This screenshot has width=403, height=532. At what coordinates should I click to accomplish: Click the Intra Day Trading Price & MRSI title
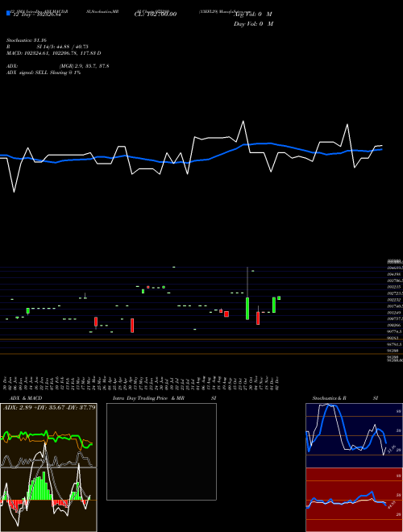[x=165, y=398]
